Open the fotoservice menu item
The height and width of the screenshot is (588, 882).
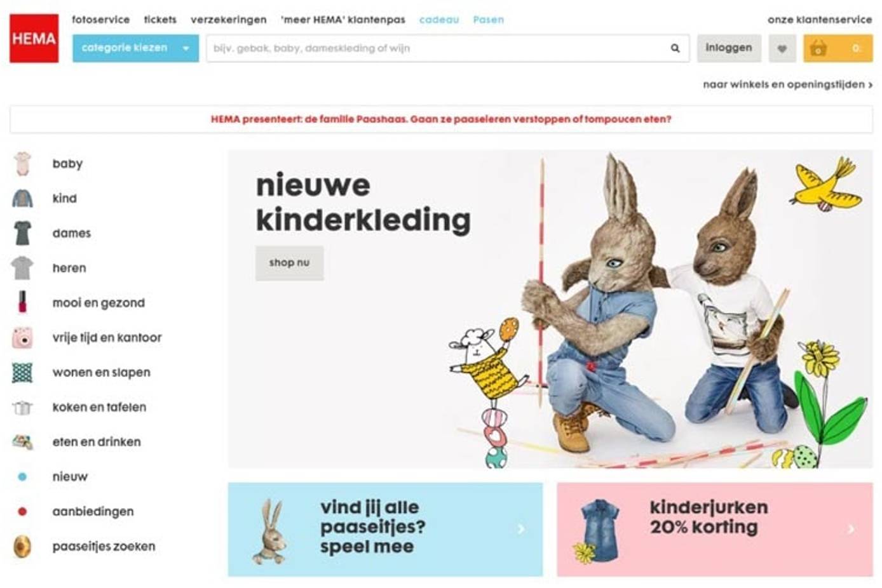pos(100,20)
